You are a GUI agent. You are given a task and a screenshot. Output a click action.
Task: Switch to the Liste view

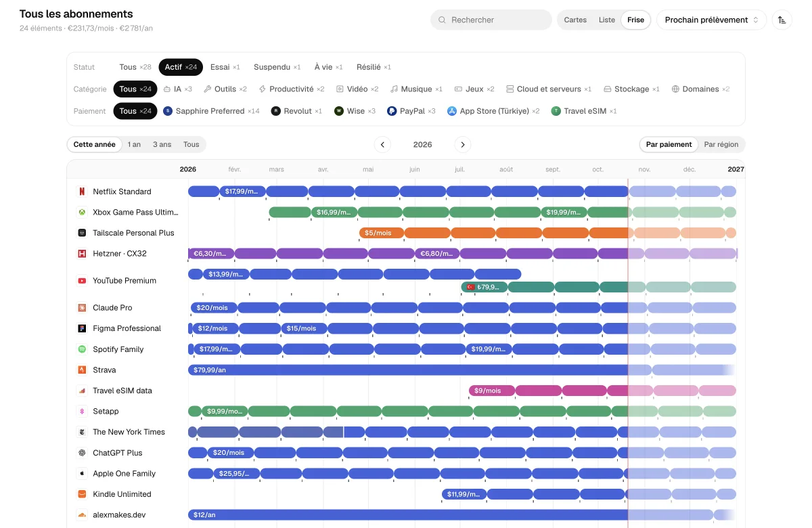[607, 20]
